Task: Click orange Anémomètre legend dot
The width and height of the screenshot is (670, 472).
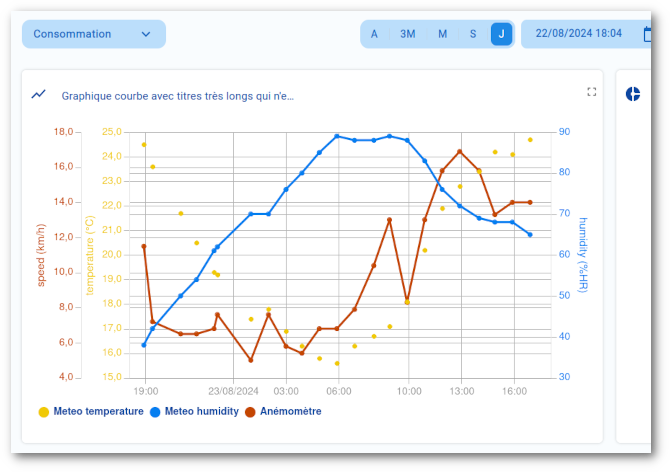Action: click(x=251, y=411)
